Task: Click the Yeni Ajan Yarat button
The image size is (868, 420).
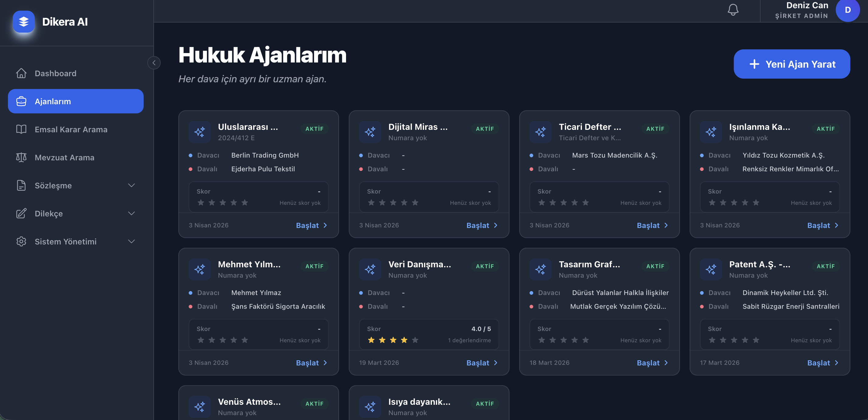Action: point(792,64)
